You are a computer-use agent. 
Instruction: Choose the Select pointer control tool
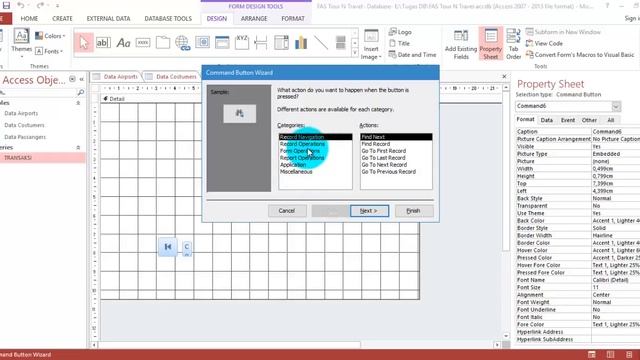point(84,42)
